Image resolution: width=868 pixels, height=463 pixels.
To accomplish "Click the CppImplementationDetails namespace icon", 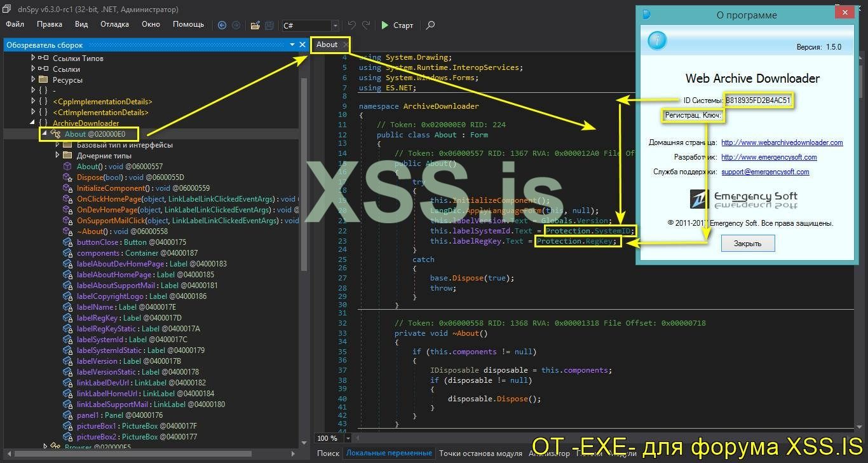I will [43, 102].
